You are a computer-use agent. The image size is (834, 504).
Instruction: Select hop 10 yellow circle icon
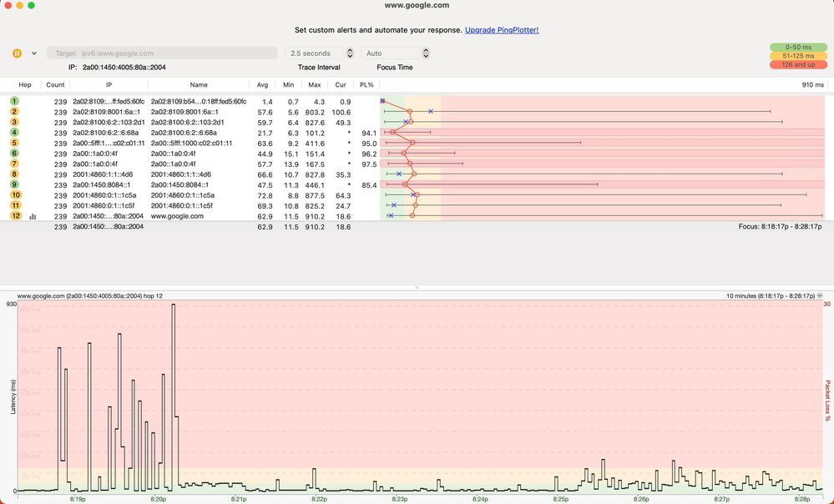click(x=15, y=195)
